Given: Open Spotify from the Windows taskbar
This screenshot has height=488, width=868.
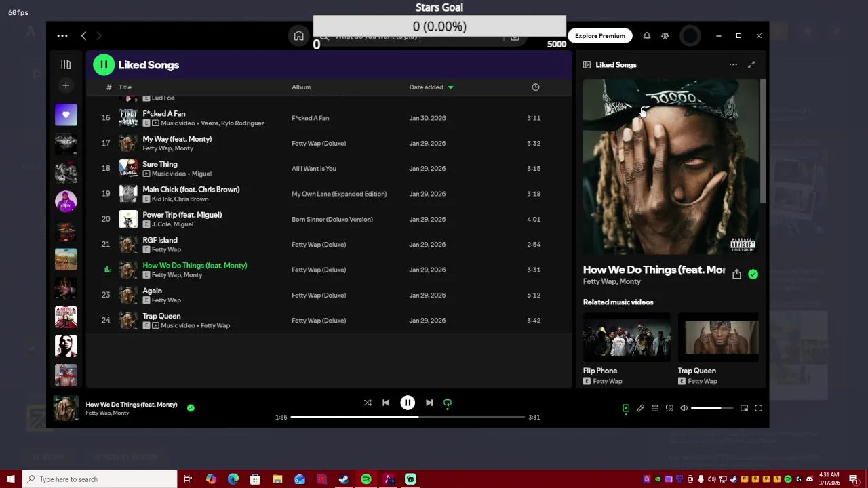Looking at the screenshot, I should tap(366, 479).
